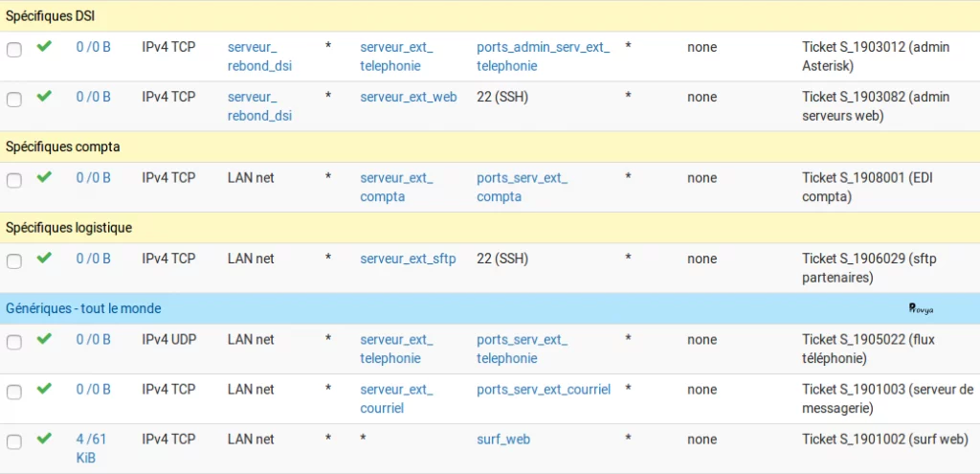Click green check on sftp partenaires rule

click(x=44, y=258)
